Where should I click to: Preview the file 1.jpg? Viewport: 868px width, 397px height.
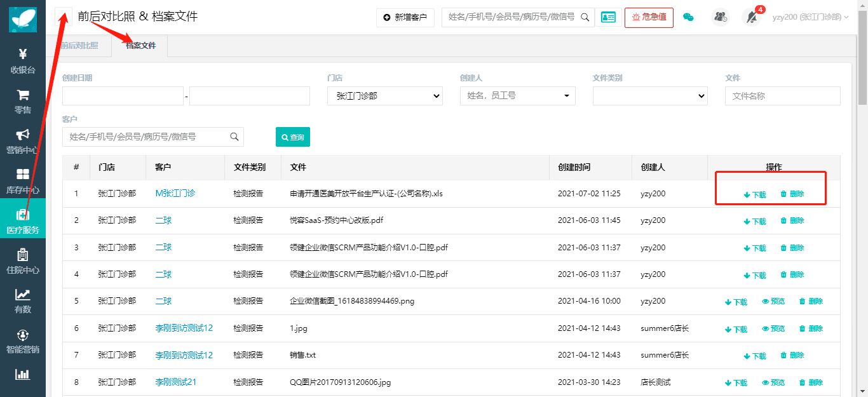(773, 329)
